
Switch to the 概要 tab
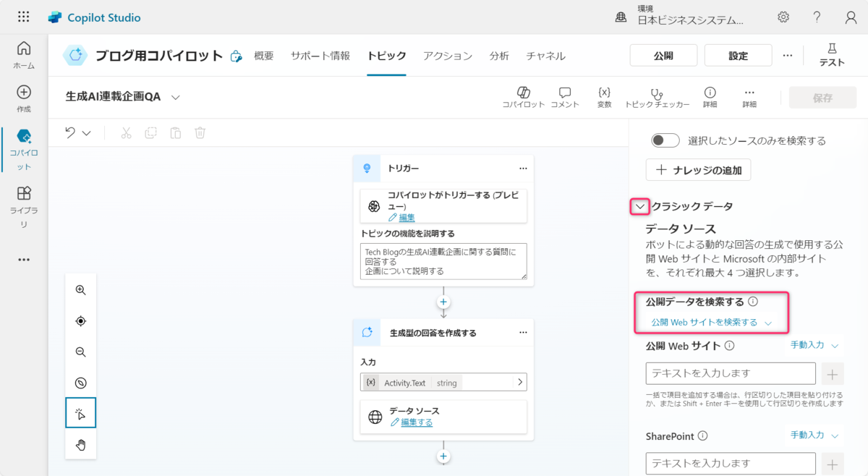(x=264, y=56)
